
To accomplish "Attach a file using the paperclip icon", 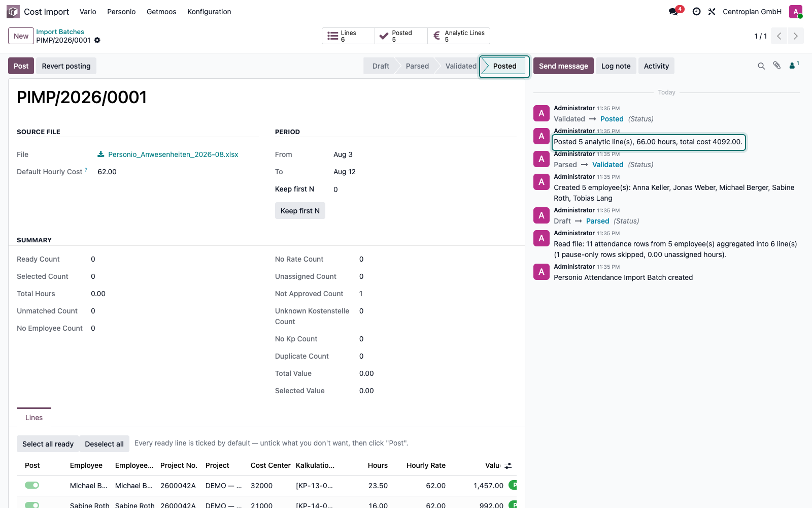I will (777, 66).
